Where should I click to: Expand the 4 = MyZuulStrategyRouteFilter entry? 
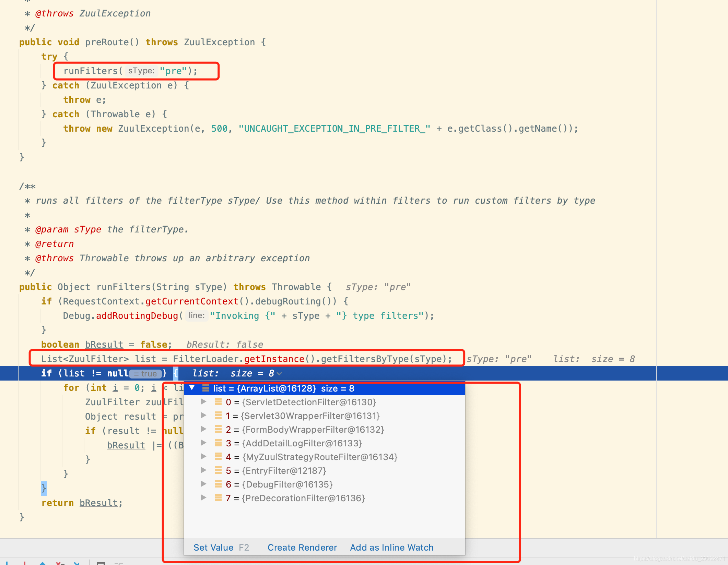coord(203,456)
